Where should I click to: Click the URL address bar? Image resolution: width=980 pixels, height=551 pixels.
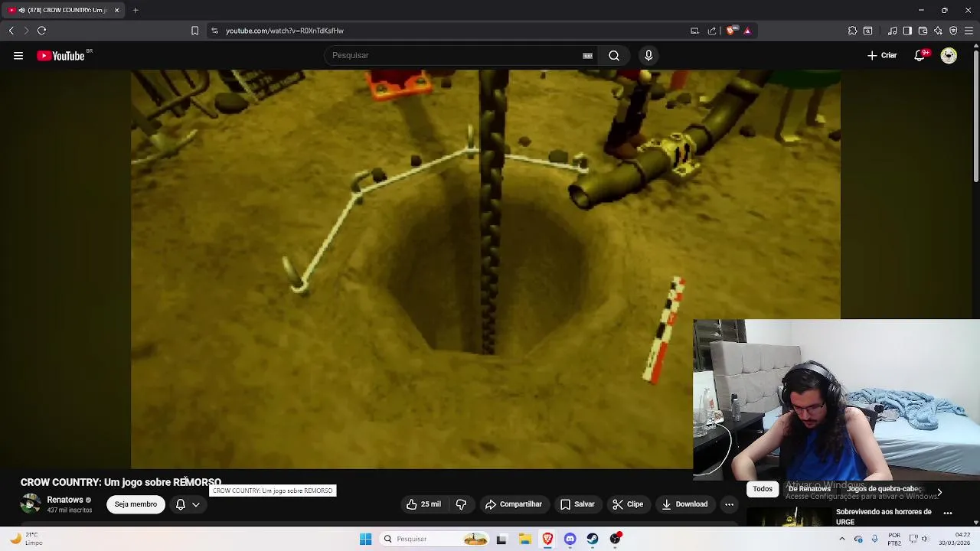coord(452,31)
